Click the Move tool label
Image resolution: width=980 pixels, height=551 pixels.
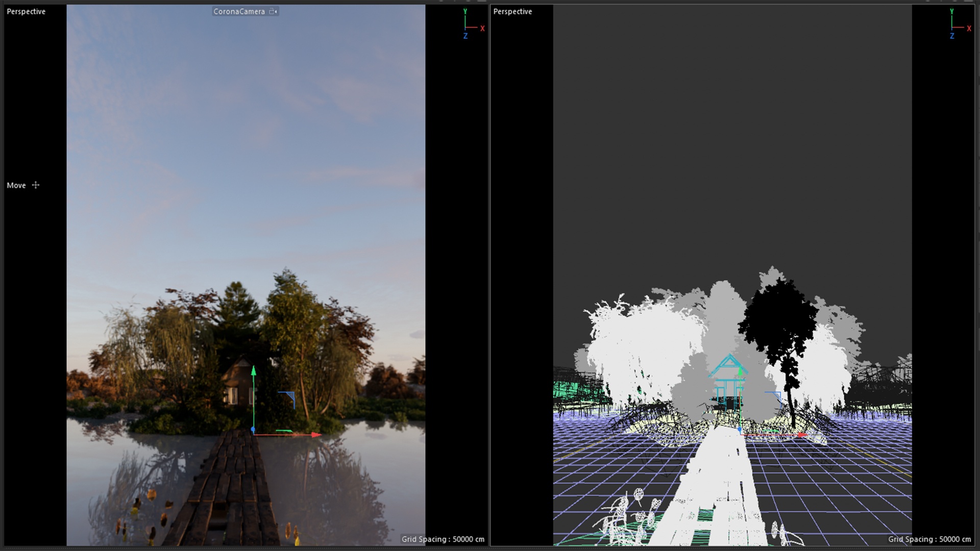(16, 185)
